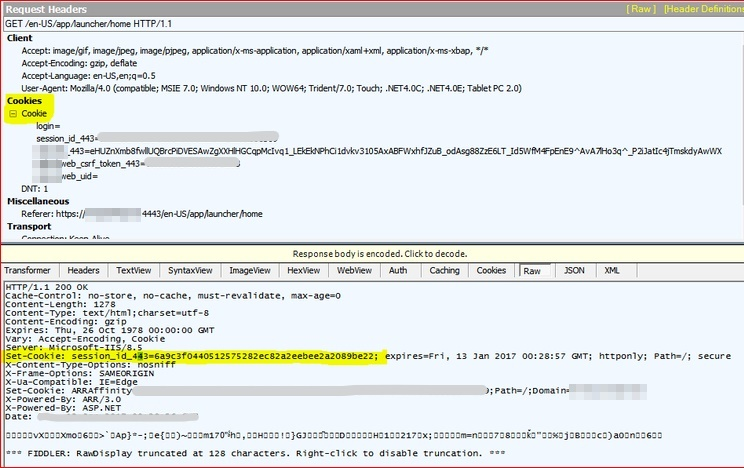Select the session_id_443 cookie entry
The image size is (744, 468).
(x=157, y=139)
